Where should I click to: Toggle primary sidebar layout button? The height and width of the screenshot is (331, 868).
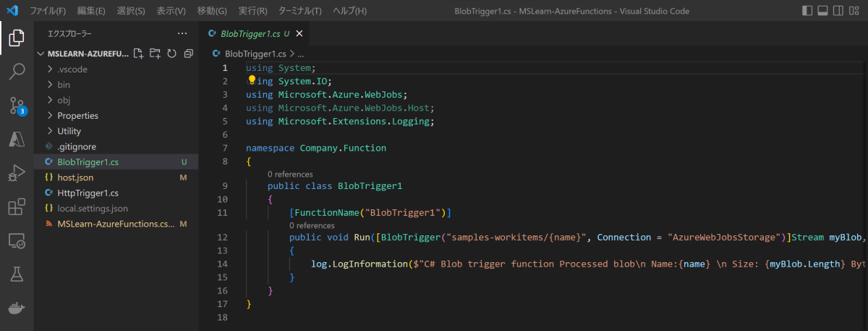click(x=808, y=11)
